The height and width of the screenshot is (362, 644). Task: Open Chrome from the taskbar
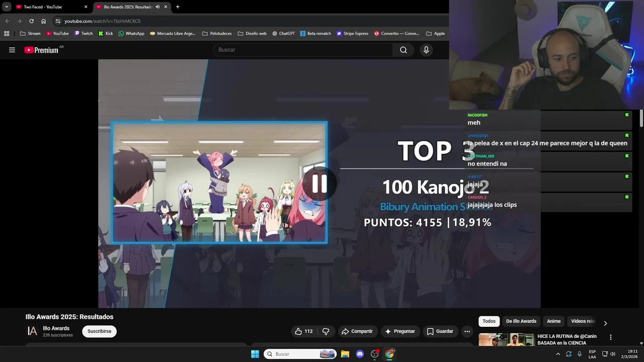(389, 354)
